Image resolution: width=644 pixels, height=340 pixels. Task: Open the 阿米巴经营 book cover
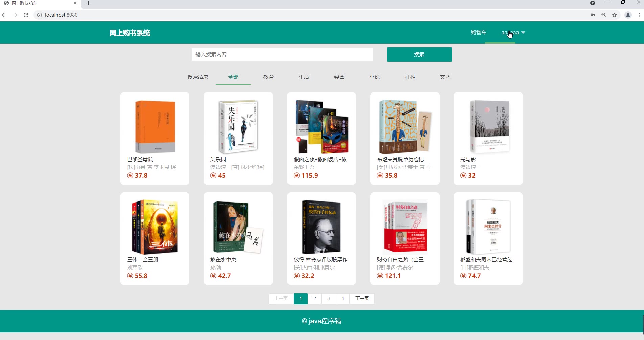point(488,227)
